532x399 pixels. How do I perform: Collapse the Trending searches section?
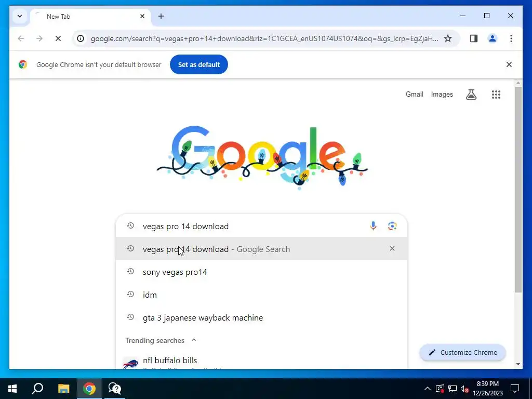pyautogui.click(x=194, y=340)
